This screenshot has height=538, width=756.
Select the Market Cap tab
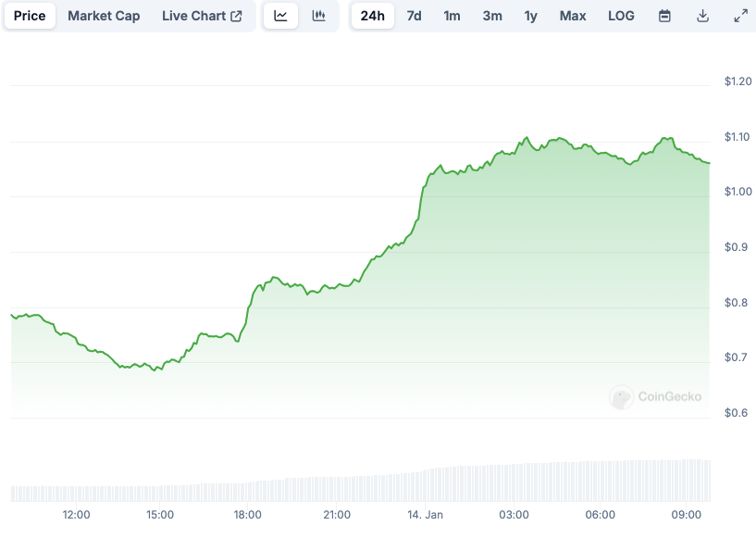click(x=104, y=16)
